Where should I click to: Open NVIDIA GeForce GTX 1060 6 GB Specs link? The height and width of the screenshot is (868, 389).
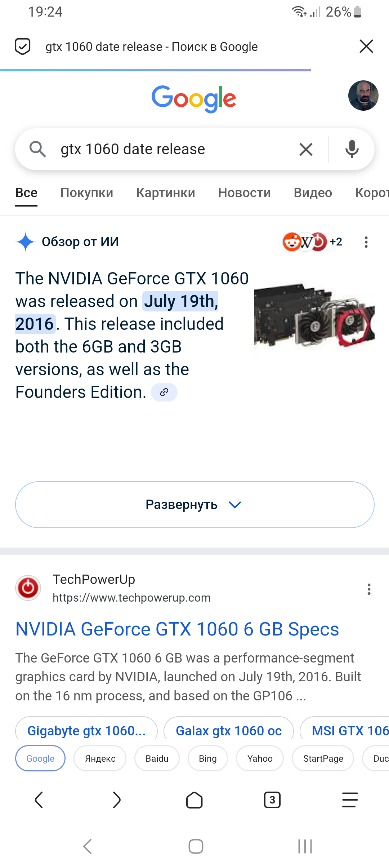coord(177,629)
